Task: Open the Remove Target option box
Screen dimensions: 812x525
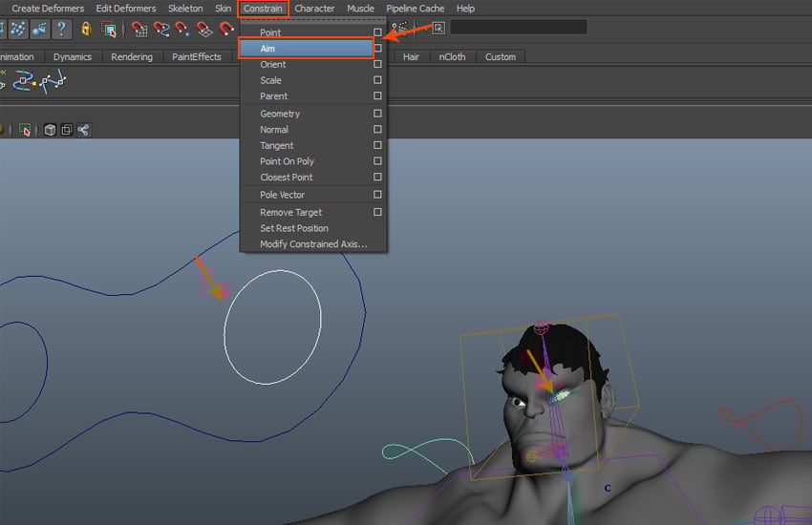Action: tap(377, 212)
